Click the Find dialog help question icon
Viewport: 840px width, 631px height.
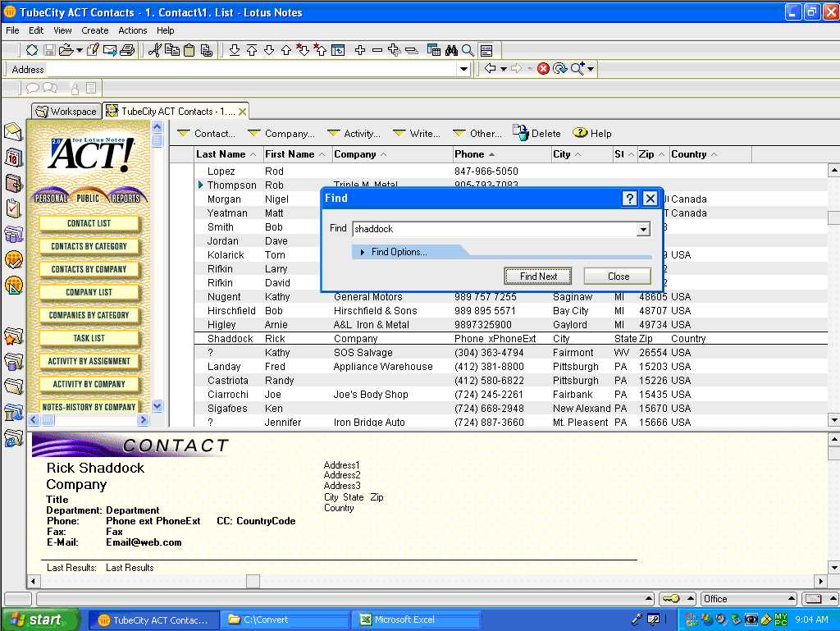pos(629,199)
